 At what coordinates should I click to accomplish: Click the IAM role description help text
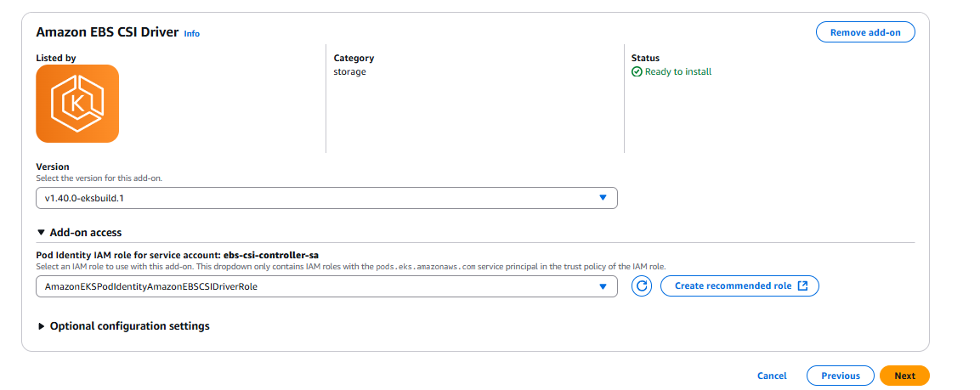point(351,266)
